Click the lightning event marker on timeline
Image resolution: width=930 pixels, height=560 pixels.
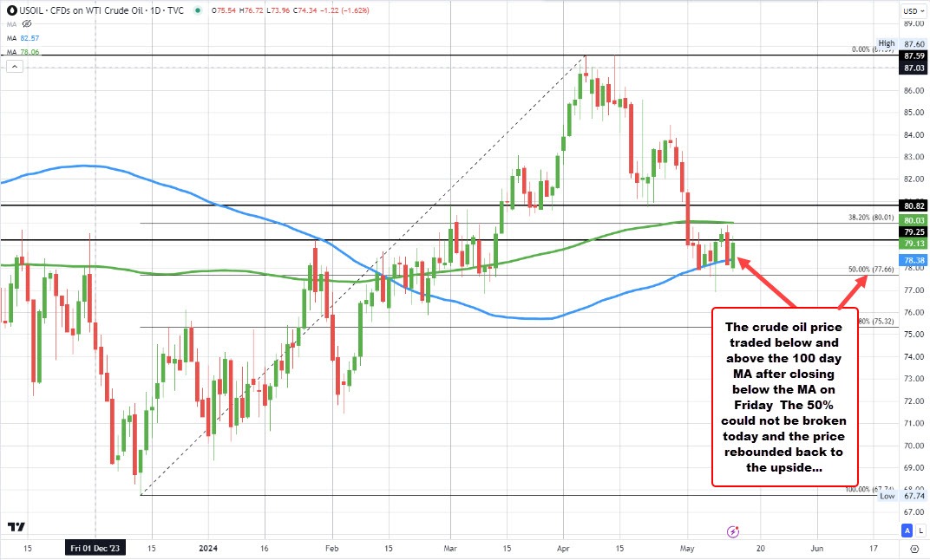pos(733,531)
